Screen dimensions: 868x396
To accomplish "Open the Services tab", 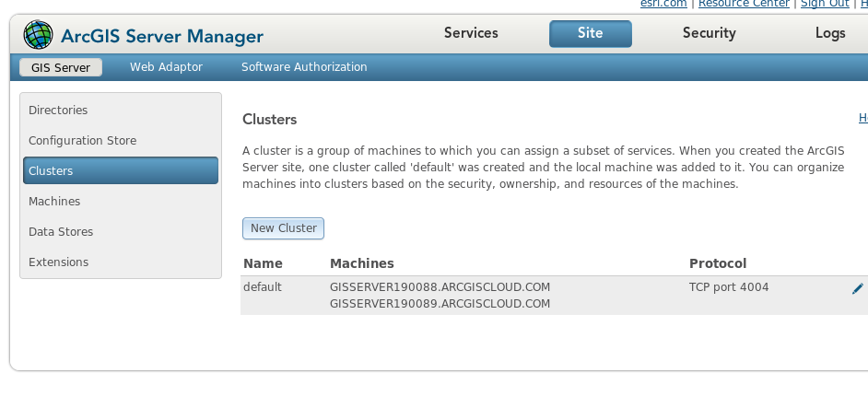I will [471, 33].
